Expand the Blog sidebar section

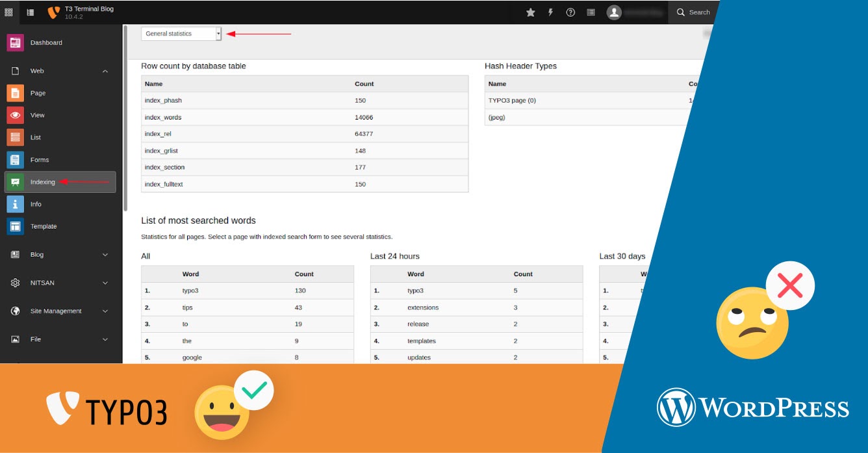[x=58, y=254]
